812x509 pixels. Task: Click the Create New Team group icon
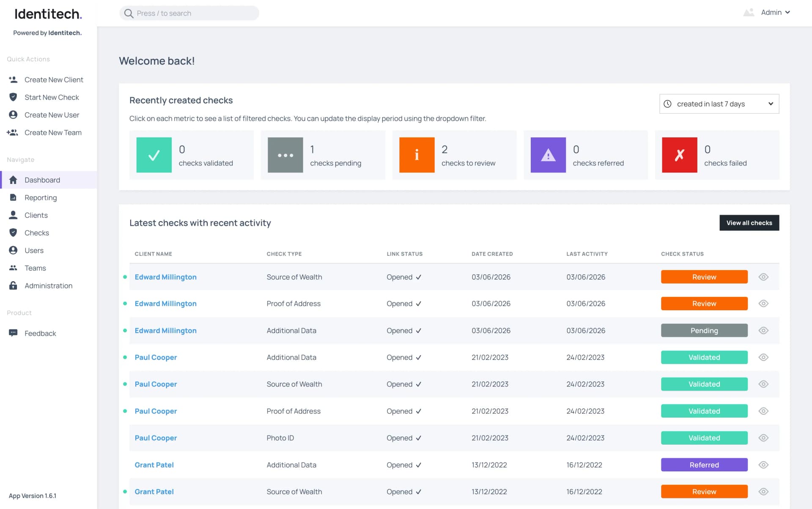pos(12,132)
